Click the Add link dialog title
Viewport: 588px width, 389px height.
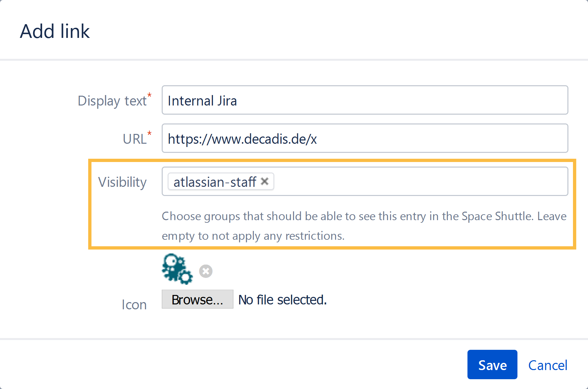[x=55, y=31]
